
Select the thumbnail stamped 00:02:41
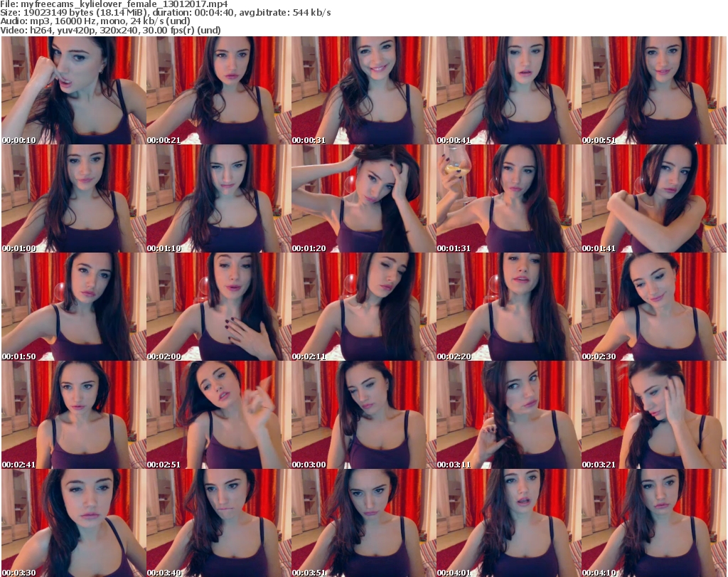74,415
